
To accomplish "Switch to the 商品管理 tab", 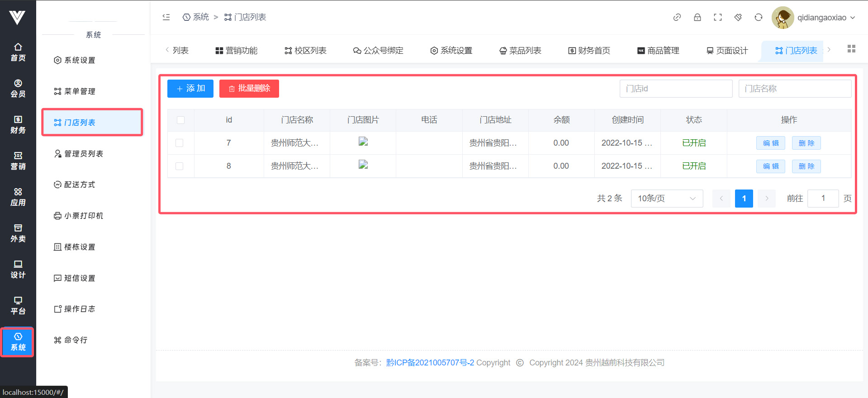I will click(x=658, y=51).
